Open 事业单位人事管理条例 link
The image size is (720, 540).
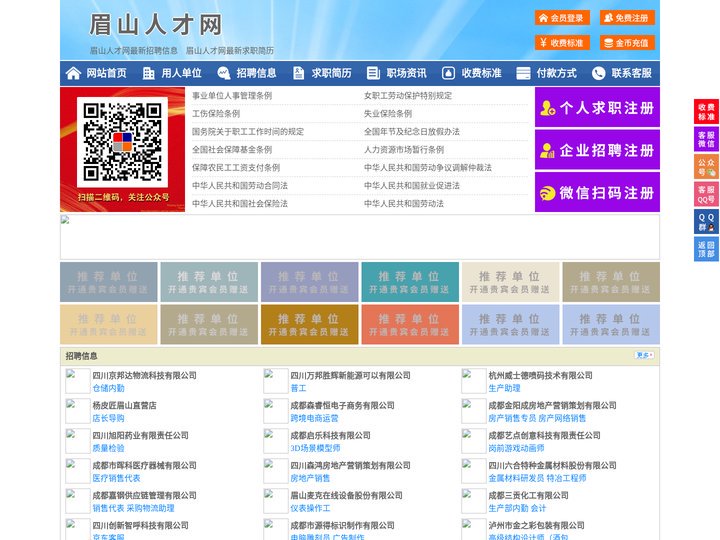coord(232,96)
